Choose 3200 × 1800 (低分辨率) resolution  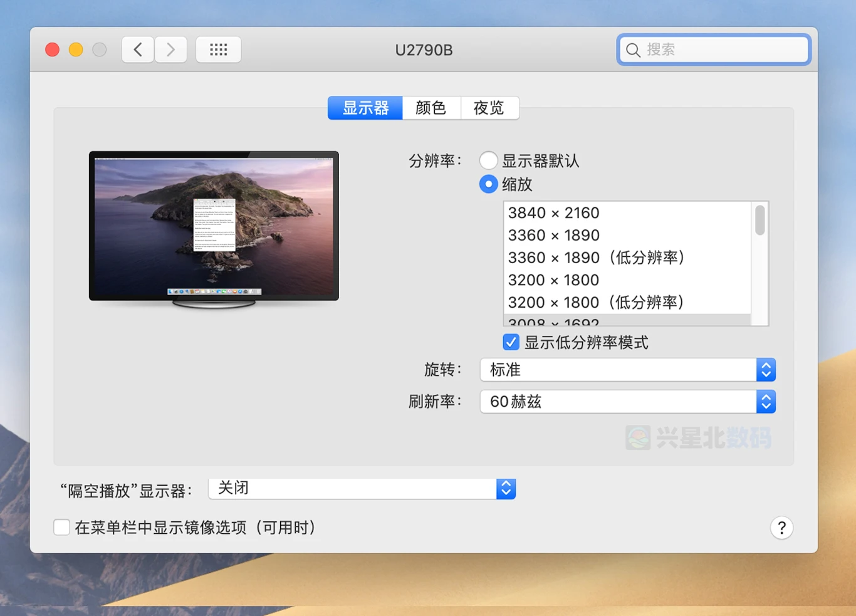click(595, 302)
